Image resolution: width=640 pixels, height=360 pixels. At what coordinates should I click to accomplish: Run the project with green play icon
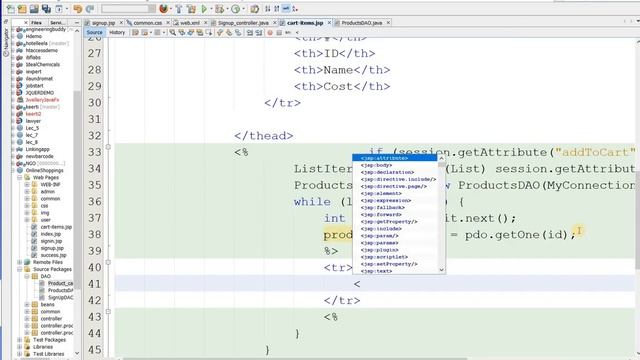pos(204,9)
